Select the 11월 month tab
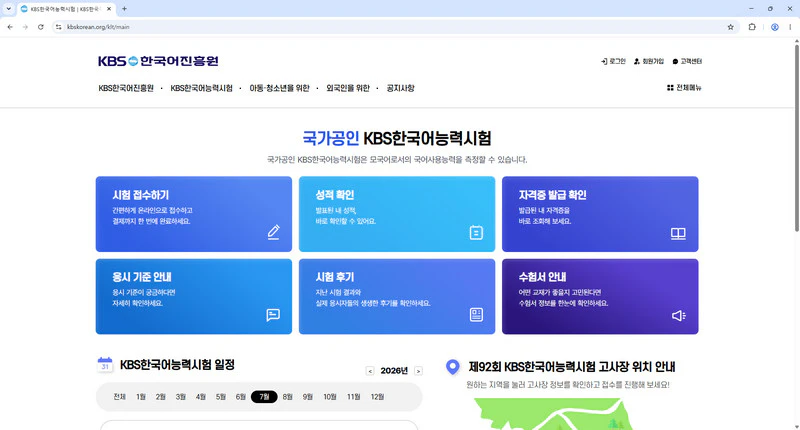Screen dimensions: 800x430 354,397
